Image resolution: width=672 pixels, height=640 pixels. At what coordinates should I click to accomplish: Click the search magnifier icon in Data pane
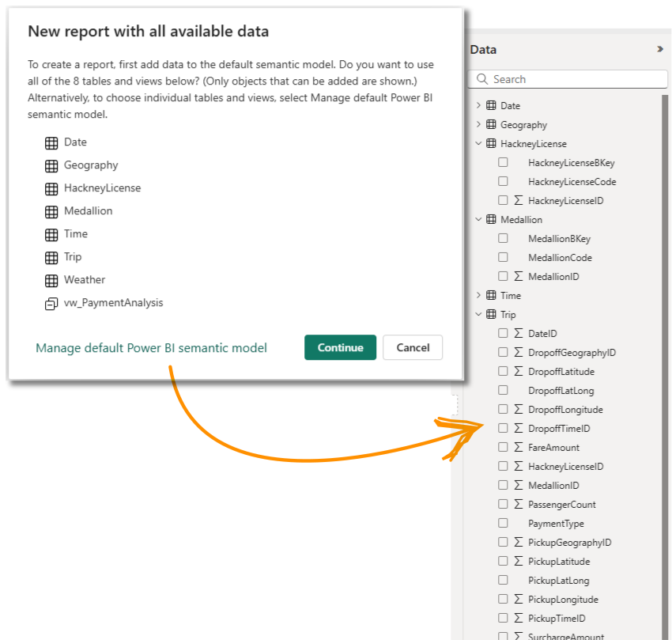coord(482,79)
